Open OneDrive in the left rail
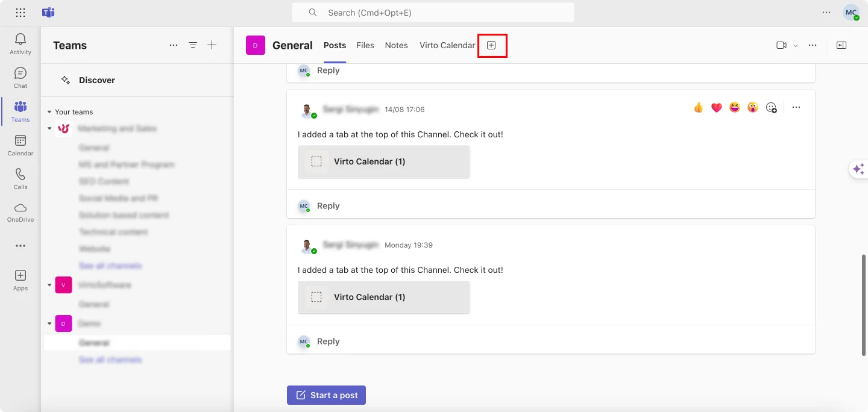 coord(20,212)
